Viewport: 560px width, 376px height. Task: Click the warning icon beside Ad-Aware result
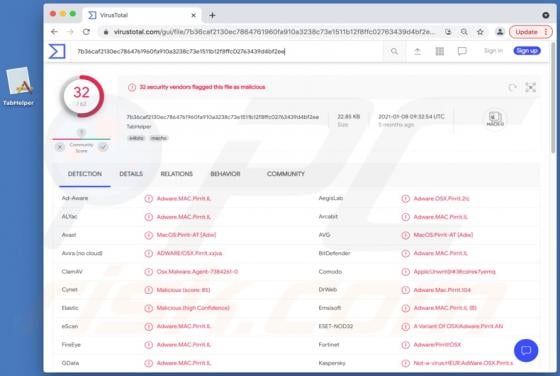tap(149, 199)
